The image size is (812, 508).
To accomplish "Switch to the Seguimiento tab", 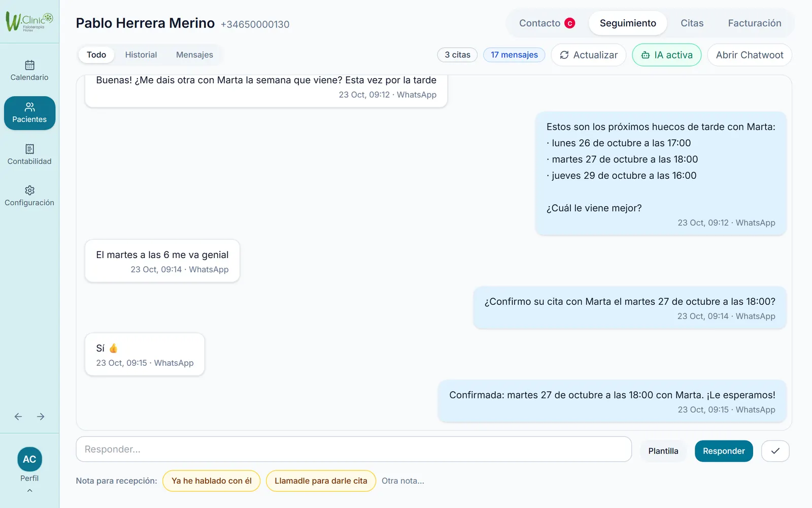I will coord(628,23).
